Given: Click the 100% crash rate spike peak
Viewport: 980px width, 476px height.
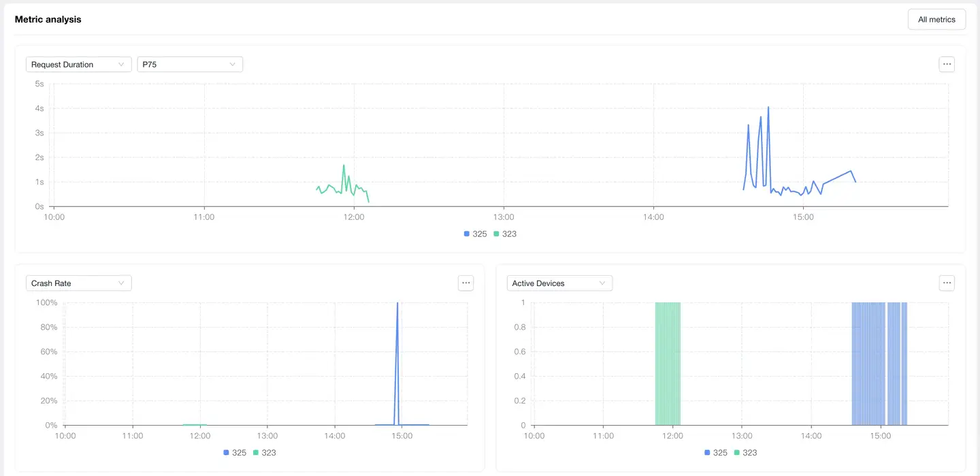Looking at the screenshot, I should [397, 304].
